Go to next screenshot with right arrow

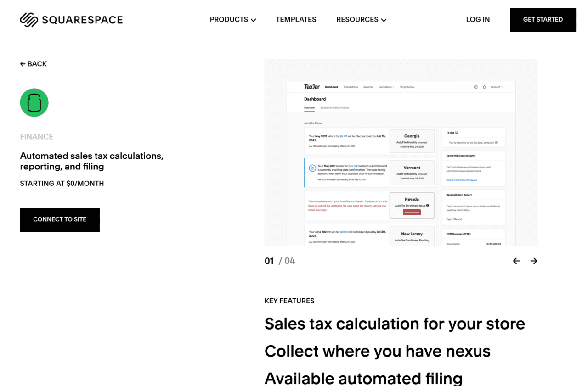(533, 261)
